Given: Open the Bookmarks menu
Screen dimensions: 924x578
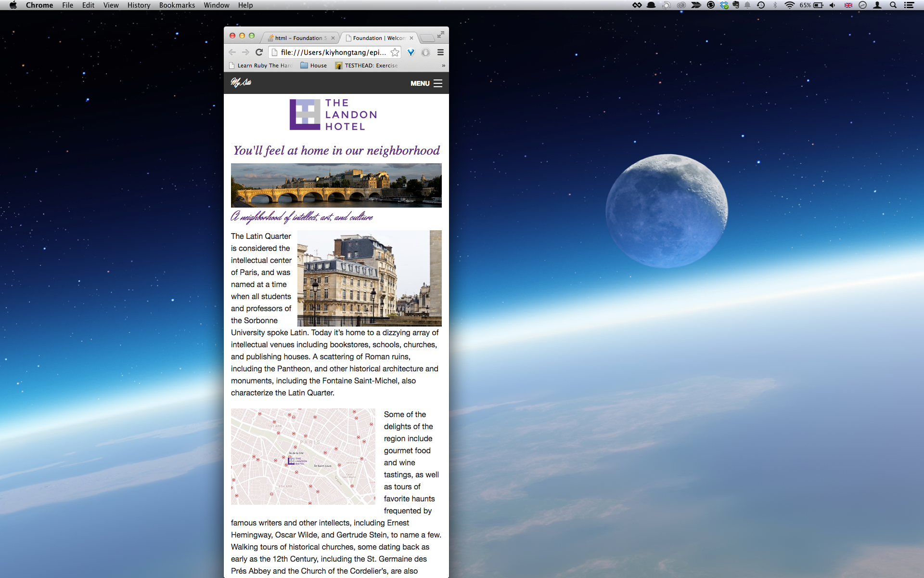Looking at the screenshot, I should (x=177, y=5).
